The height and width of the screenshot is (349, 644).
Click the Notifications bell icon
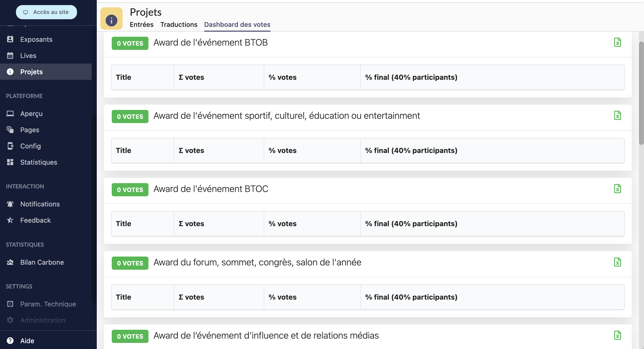tap(10, 204)
